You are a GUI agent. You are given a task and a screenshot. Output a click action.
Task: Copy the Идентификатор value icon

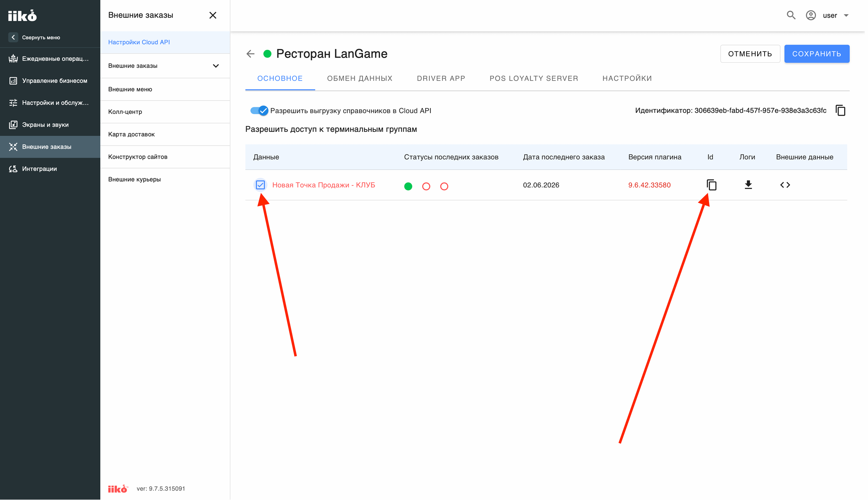click(x=840, y=110)
